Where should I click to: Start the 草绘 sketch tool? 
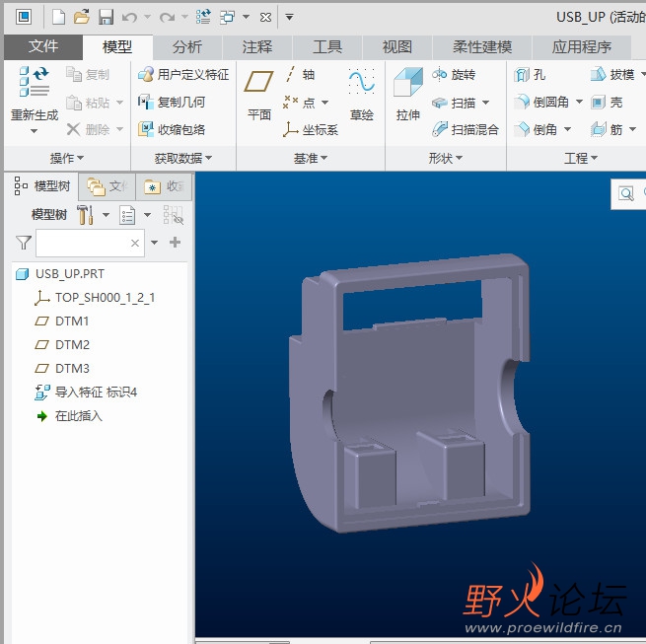pos(362,96)
